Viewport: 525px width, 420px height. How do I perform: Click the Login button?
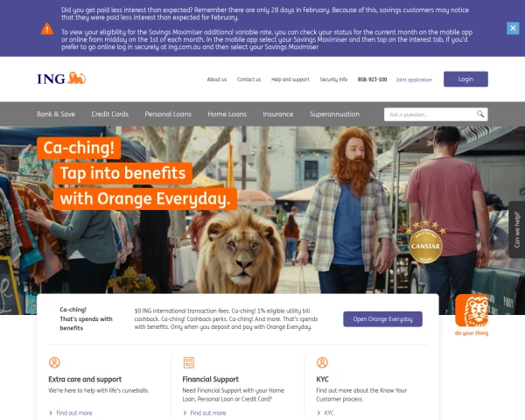465,79
